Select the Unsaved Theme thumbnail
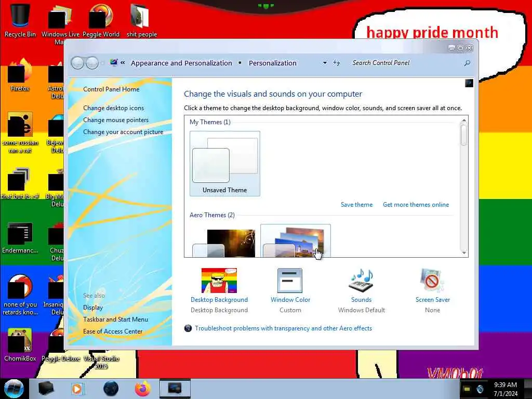 [225, 164]
